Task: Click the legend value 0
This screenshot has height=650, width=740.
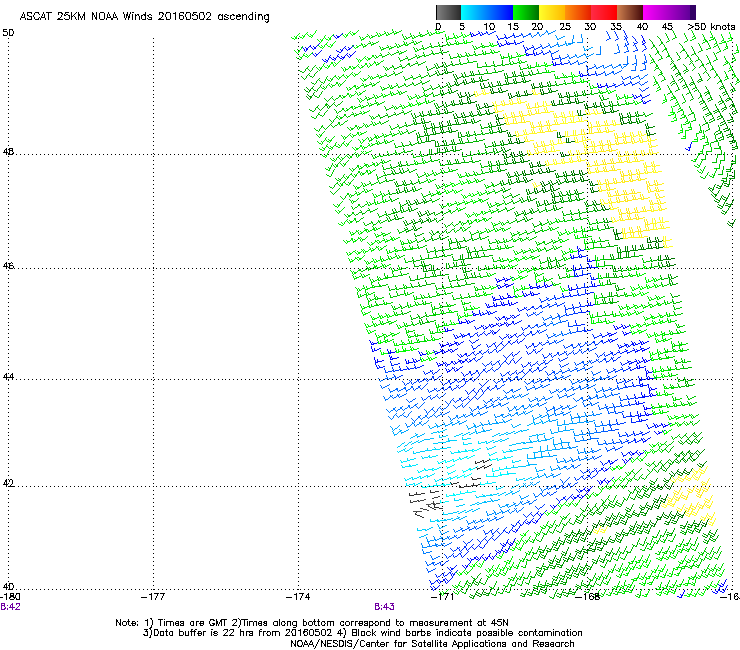Action: pyautogui.click(x=438, y=27)
